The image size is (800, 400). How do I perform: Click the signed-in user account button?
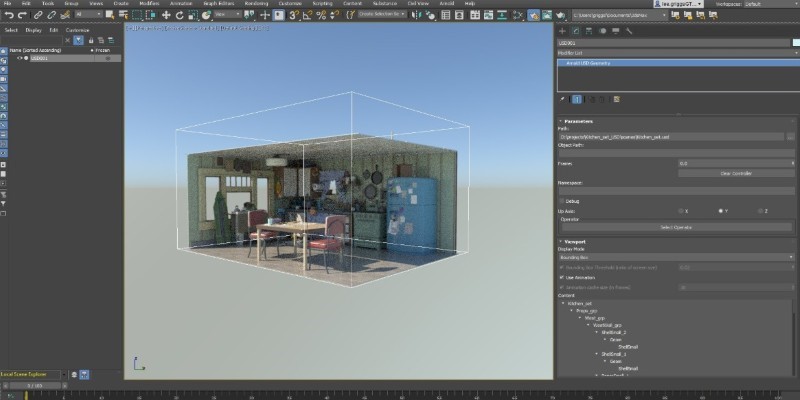(x=678, y=4)
